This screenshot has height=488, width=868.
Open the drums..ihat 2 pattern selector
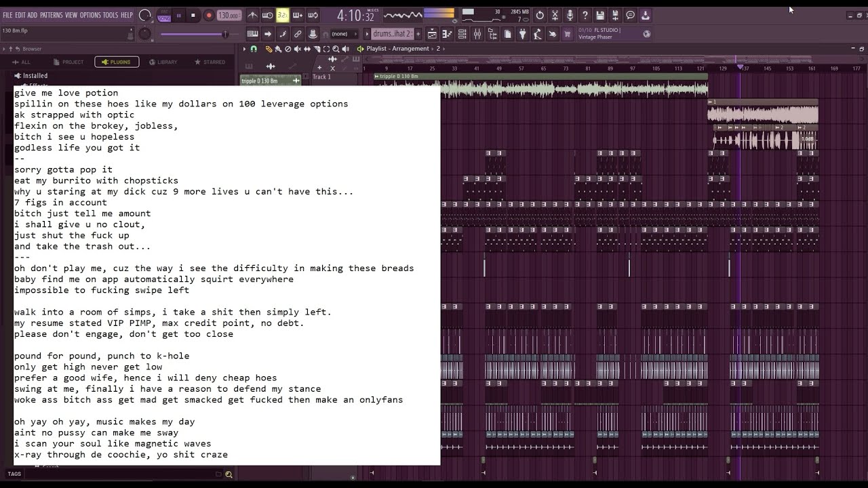tap(392, 34)
